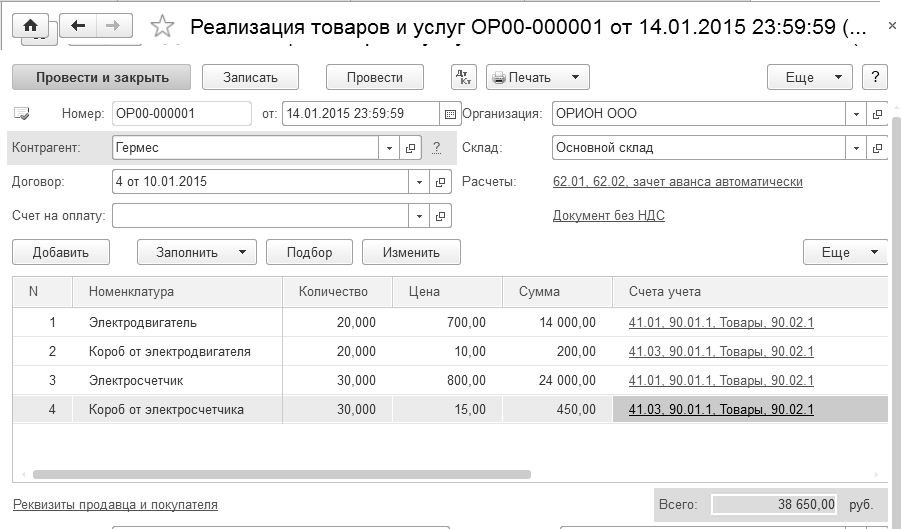Click the price cell 700,00
This screenshot has height=529, width=901.
point(447,322)
